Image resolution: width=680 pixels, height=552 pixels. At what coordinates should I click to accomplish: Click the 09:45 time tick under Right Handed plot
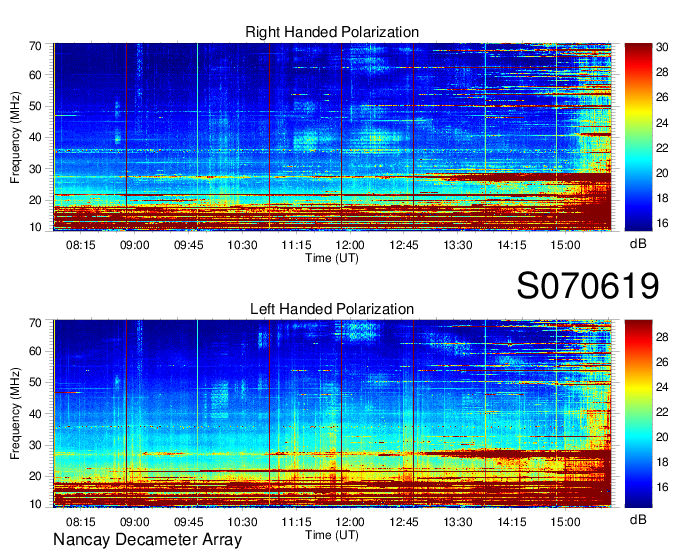(189, 245)
